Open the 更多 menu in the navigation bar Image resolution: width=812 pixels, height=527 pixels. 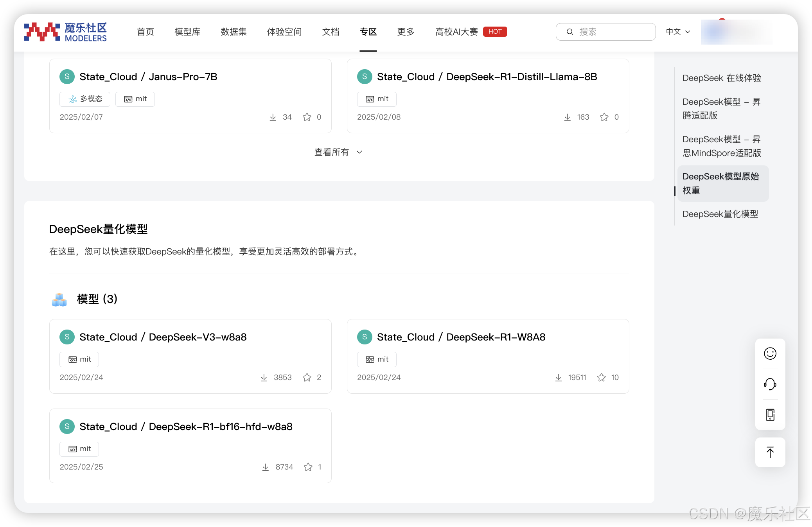pos(405,32)
